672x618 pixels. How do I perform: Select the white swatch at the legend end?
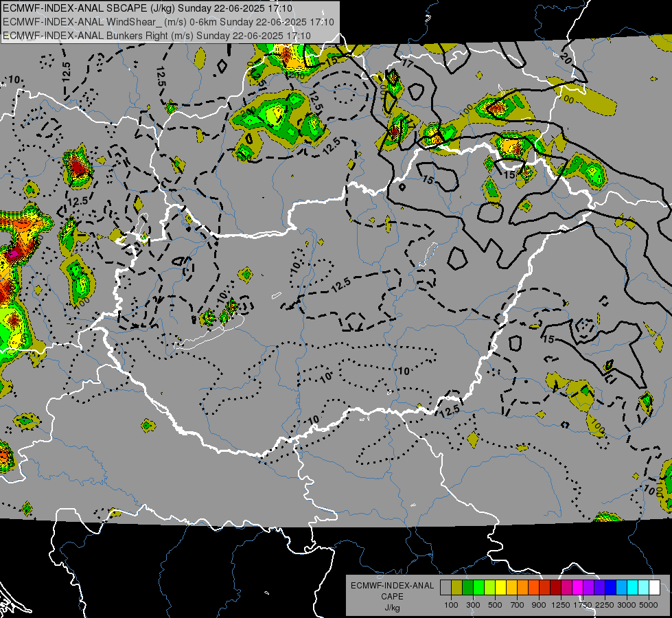pyautogui.click(x=654, y=587)
